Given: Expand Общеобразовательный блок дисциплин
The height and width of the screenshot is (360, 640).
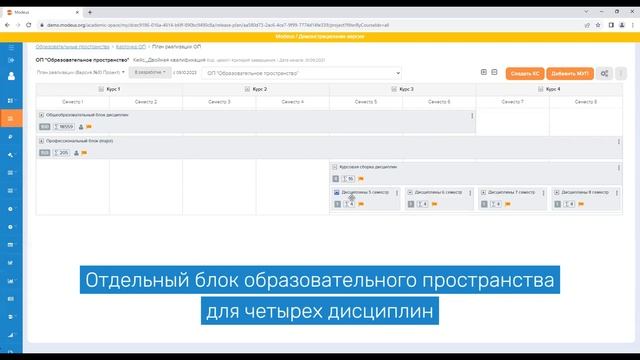Looking at the screenshot, I should click(x=41, y=115).
